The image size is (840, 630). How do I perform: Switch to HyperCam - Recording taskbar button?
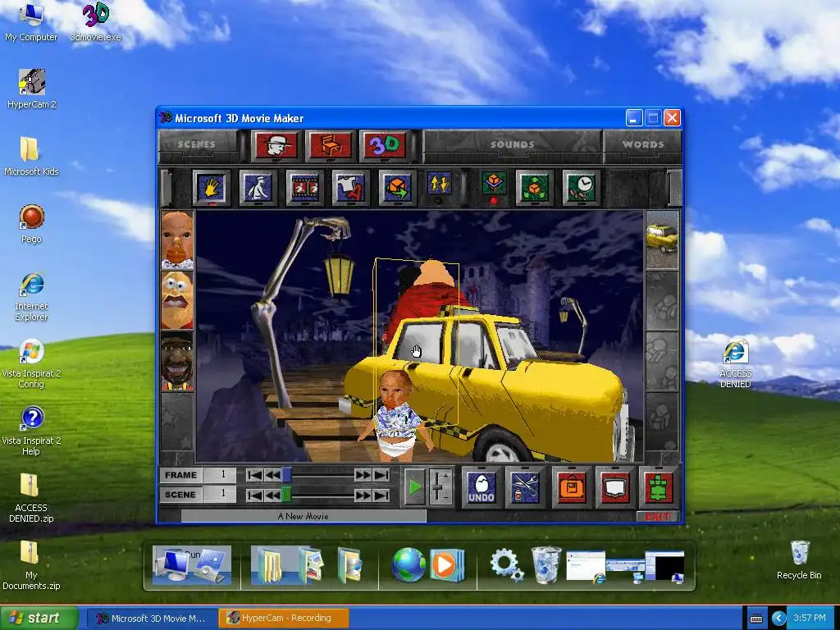click(x=284, y=619)
